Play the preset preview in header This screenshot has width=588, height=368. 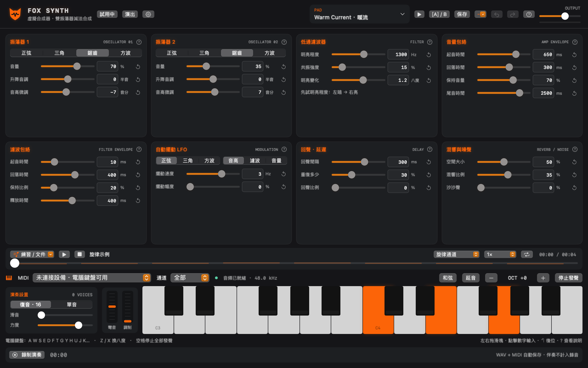click(x=419, y=14)
